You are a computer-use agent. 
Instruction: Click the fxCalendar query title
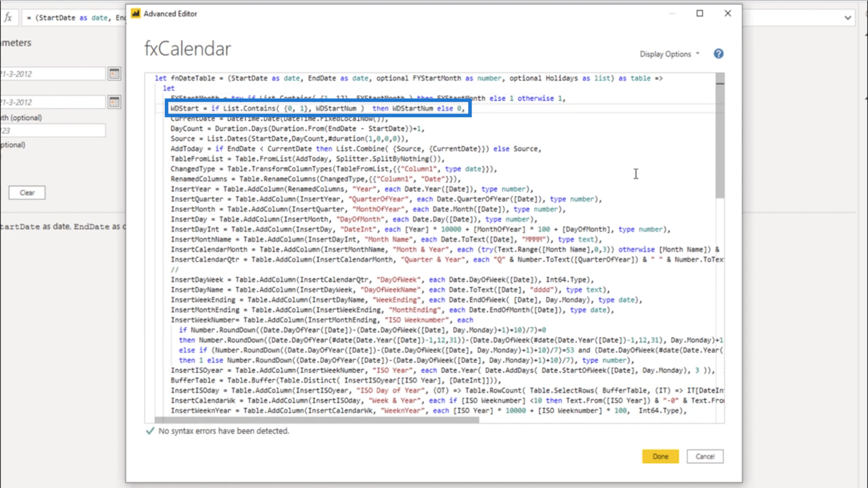point(188,49)
